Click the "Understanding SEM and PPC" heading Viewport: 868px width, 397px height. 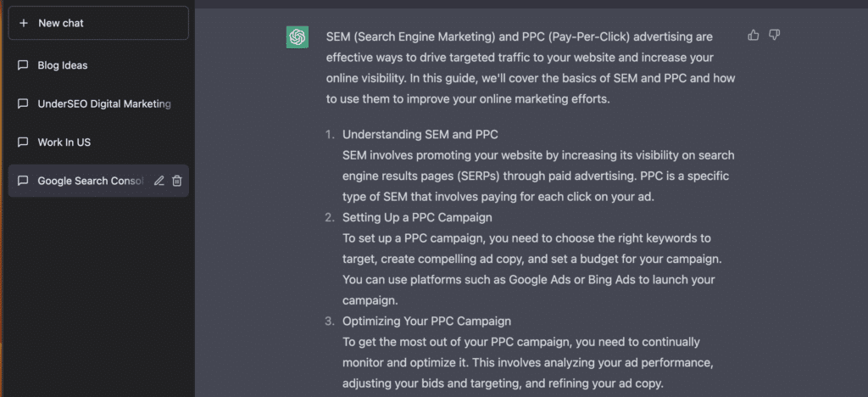click(420, 135)
